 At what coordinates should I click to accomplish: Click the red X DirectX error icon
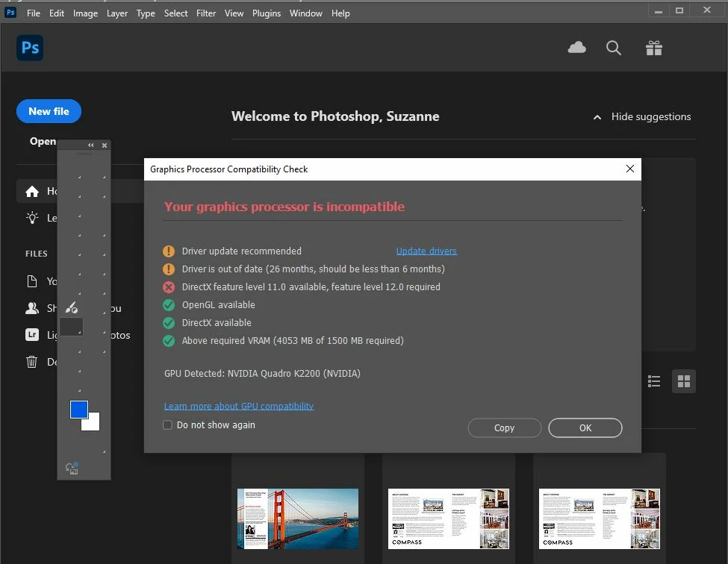click(169, 287)
